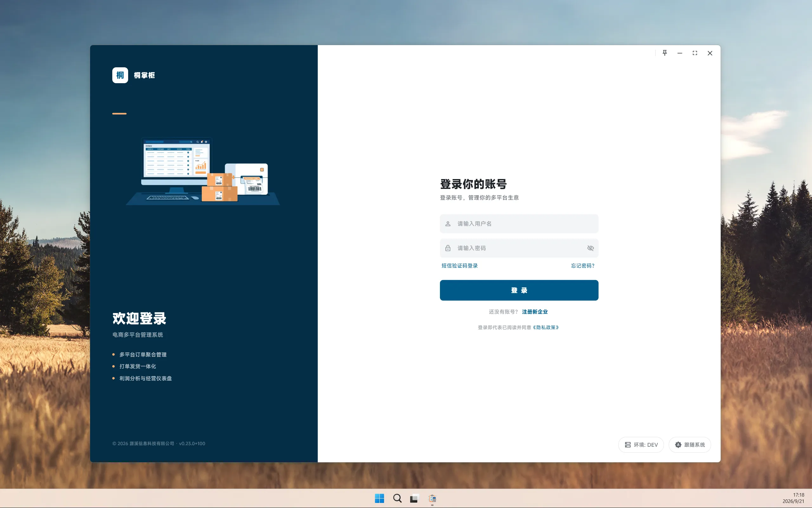The height and width of the screenshot is (508, 812).
Task: Click the pin window icon
Action: click(665, 53)
